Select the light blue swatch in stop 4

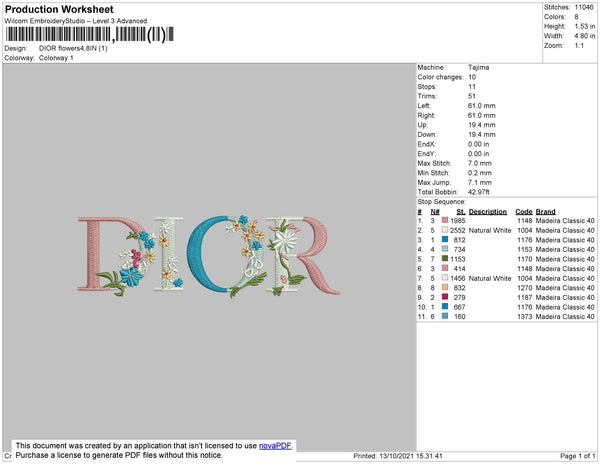[x=445, y=249]
